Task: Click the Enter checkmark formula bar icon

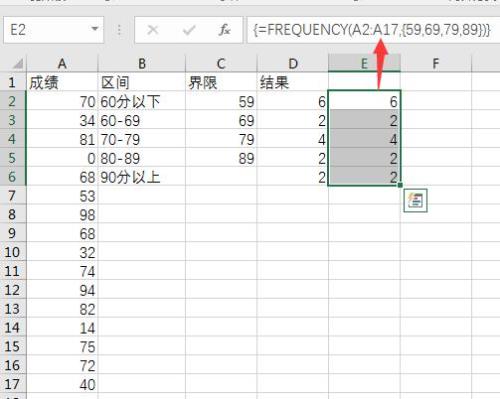Action: point(189,30)
